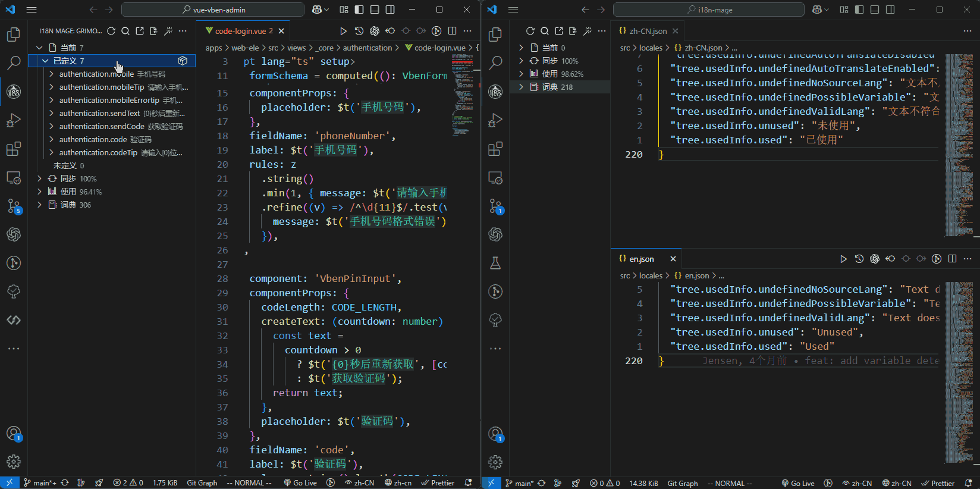Image resolution: width=980 pixels, height=489 pixels.
Task: Switch to the zh-CN.json tab
Action: pos(648,31)
